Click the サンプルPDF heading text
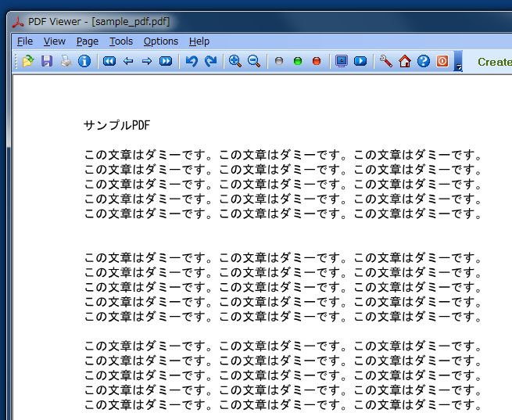The height and width of the screenshot is (420, 512). pyautogui.click(x=117, y=125)
